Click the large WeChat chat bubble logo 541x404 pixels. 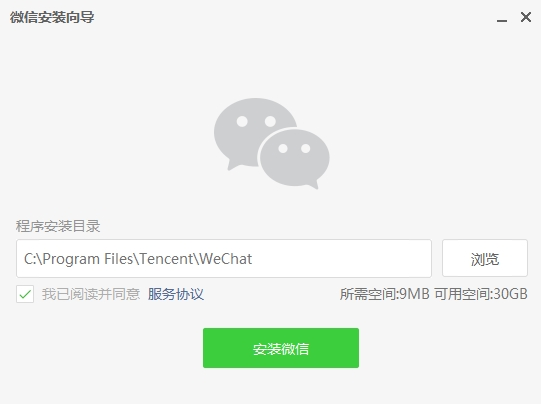click(272, 143)
